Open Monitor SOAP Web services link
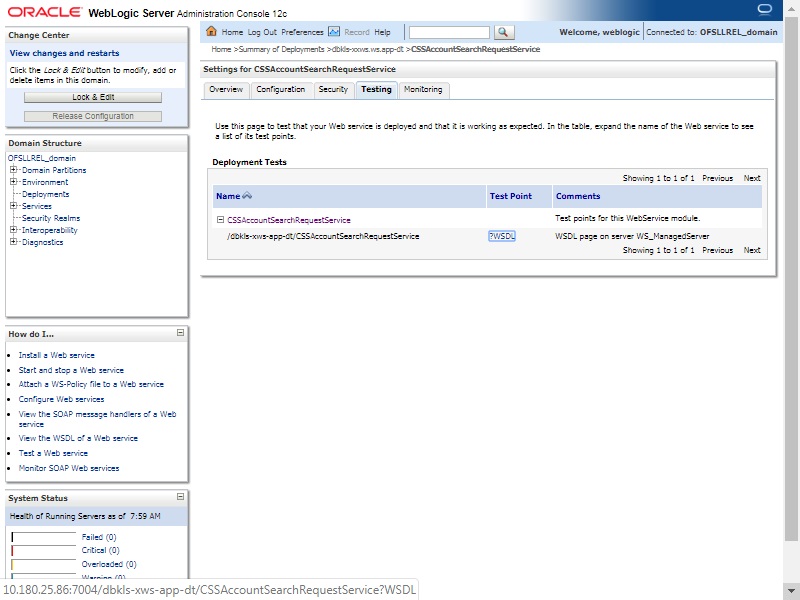Screen dimensions: 800x600 pos(69,468)
